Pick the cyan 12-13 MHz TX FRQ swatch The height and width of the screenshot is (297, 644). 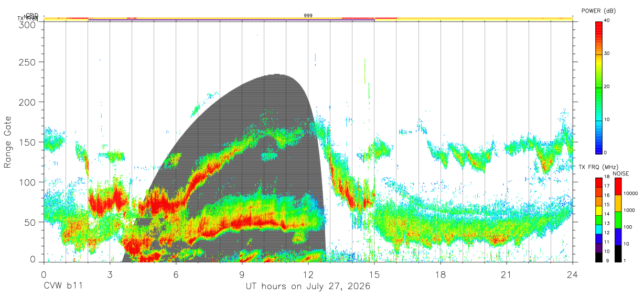coord(598,229)
